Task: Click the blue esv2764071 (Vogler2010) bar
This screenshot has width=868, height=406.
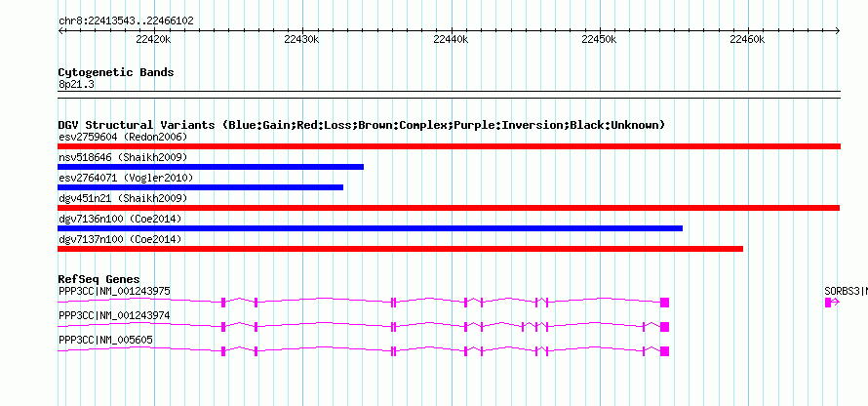Action: [200, 187]
